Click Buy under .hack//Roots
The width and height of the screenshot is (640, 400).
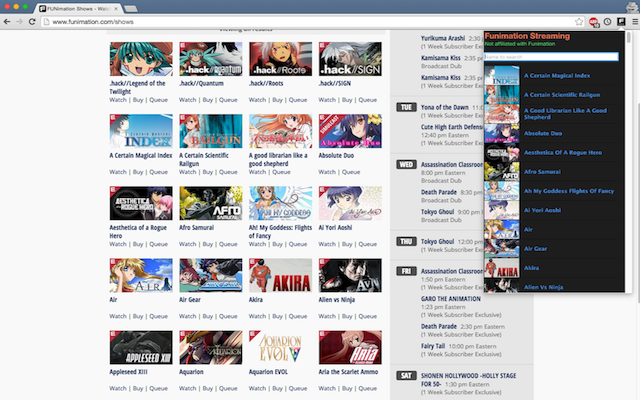click(278, 100)
